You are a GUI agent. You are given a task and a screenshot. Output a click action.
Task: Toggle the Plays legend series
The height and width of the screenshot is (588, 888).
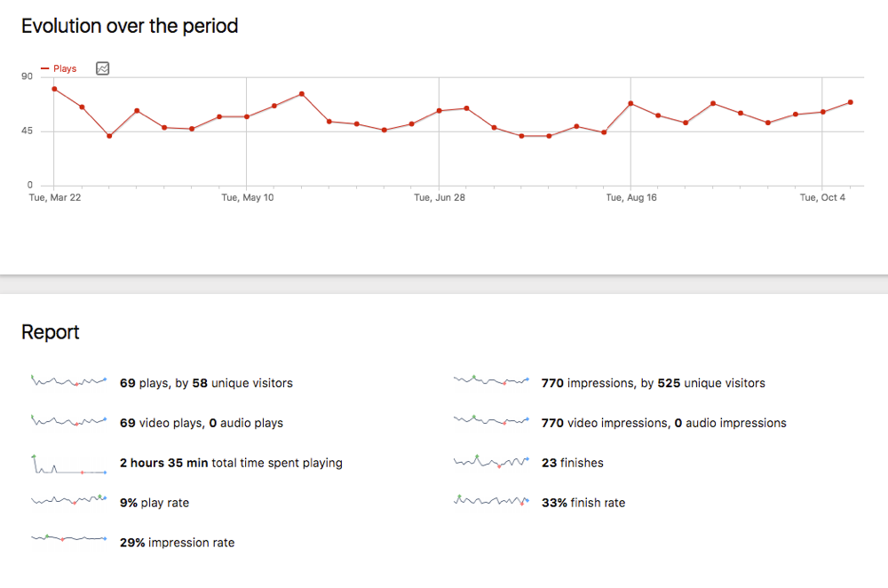tap(59, 68)
